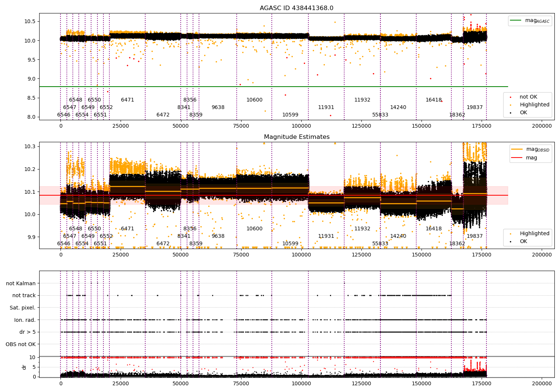
Task: Click obsid label 10600 in the Magnitude Estimates plot
Action: [x=254, y=228]
